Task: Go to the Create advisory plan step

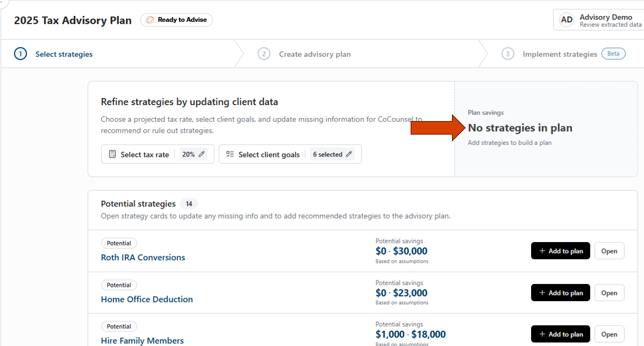Action: pyautogui.click(x=314, y=54)
